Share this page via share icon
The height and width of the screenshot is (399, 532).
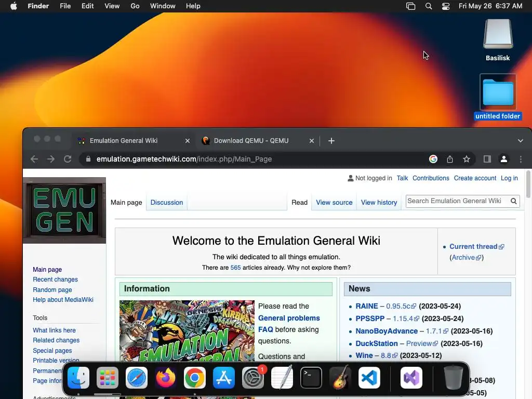[x=450, y=159]
